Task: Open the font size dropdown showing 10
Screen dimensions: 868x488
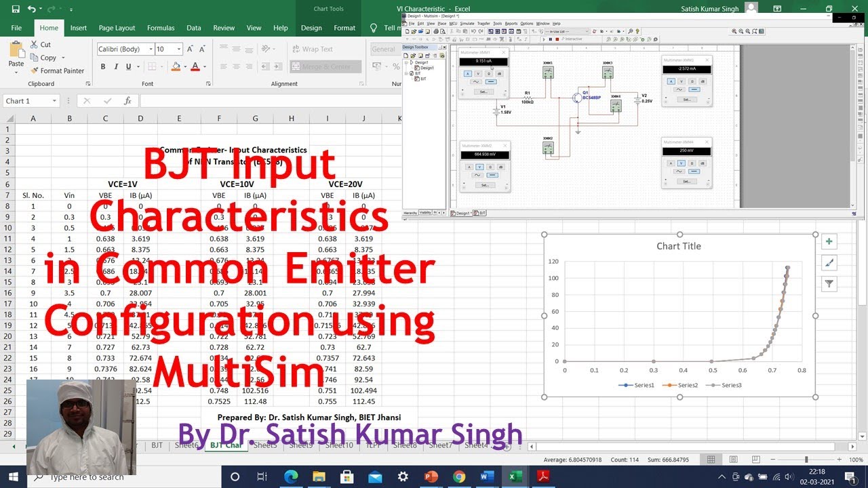Action: tap(179, 49)
